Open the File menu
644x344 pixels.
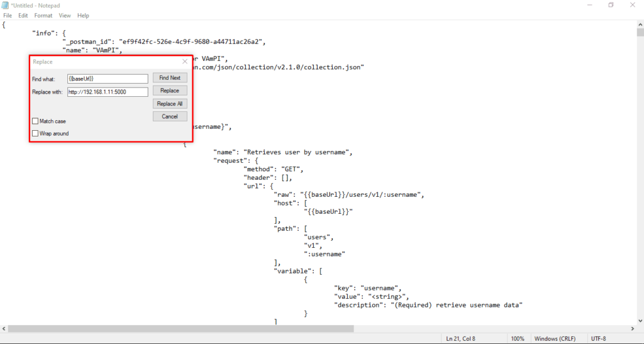8,16
